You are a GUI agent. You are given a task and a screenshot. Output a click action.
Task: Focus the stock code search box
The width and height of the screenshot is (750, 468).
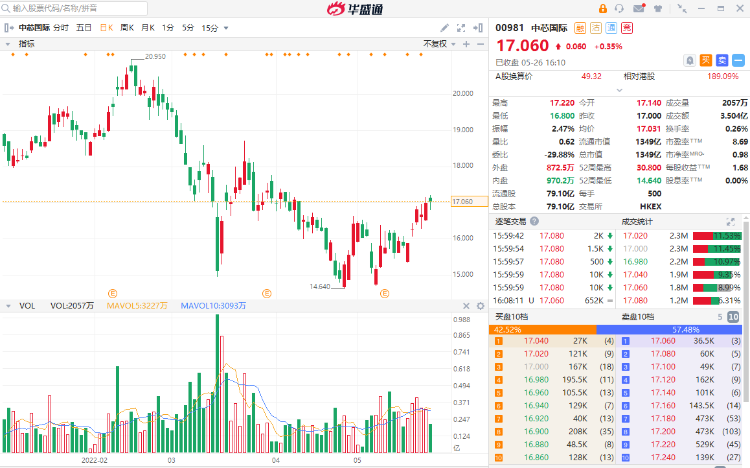(74, 8)
